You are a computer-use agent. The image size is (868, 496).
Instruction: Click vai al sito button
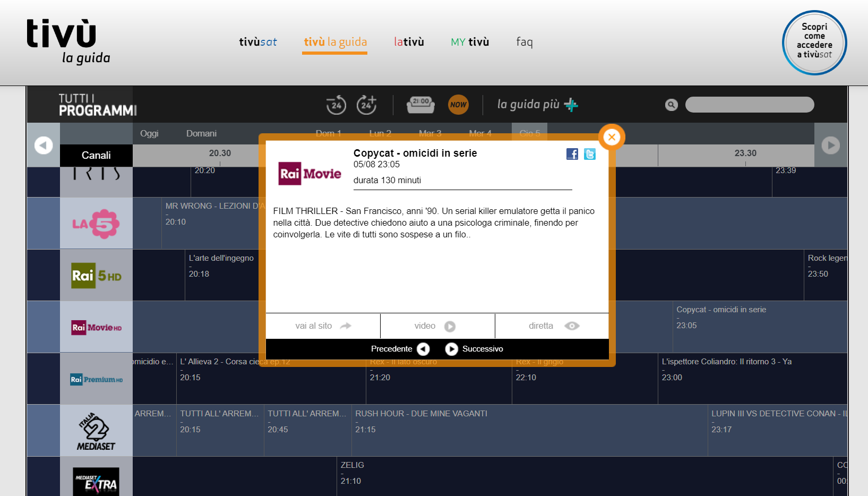323,326
